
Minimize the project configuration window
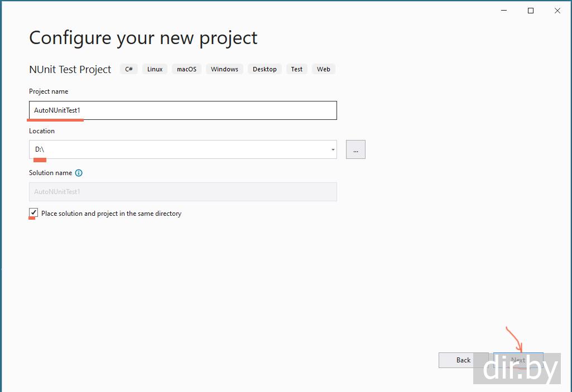pyautogui.click(x=504, y=11)
